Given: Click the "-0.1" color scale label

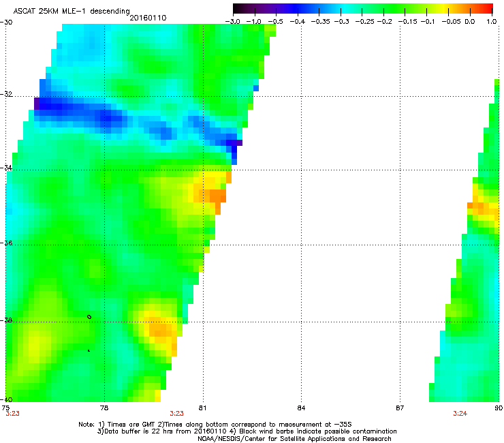Looking at the screenshot, I should tap(428, 22).
